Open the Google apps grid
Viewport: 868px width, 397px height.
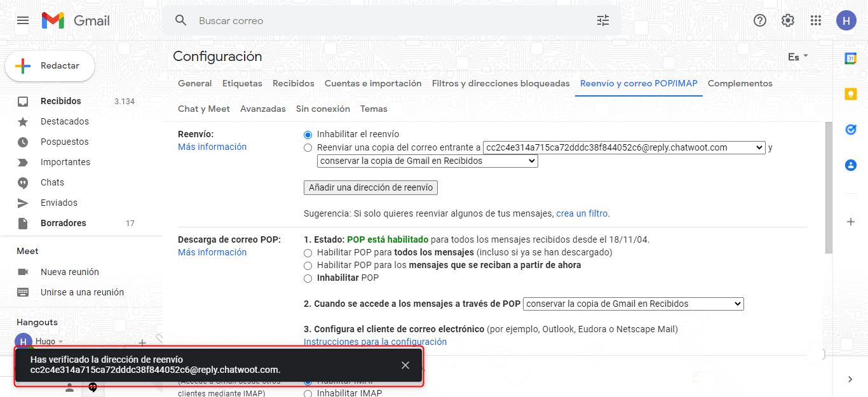pos(816,20)
